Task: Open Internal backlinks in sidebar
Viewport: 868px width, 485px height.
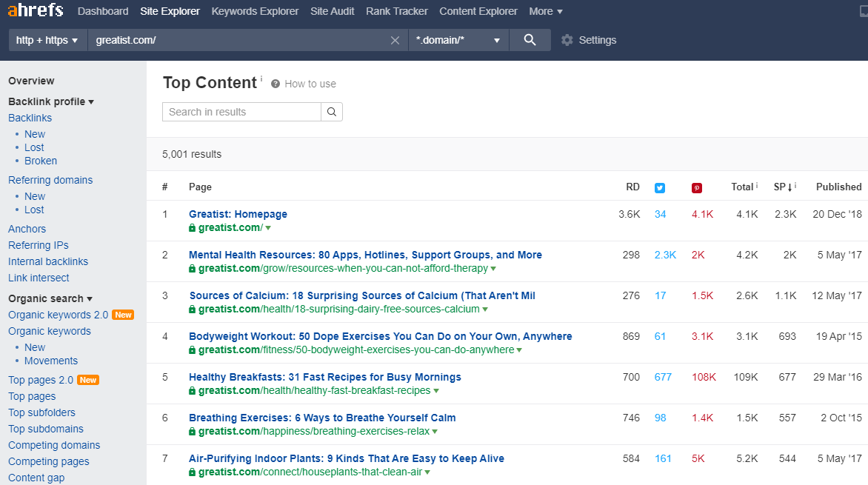Action: tap(48, 261)
